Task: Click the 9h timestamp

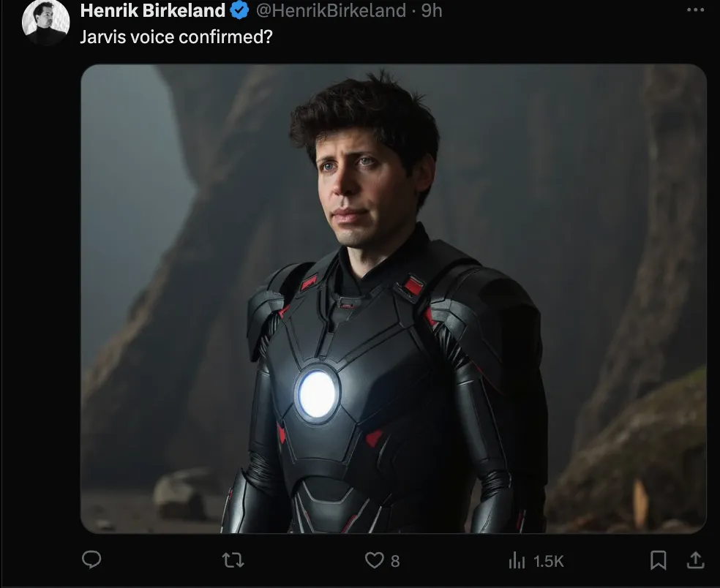Action: [432, 10]
